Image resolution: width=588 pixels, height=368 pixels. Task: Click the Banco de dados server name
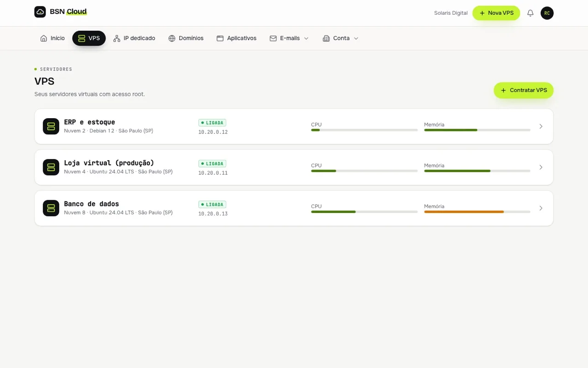(x=91, y=204)
